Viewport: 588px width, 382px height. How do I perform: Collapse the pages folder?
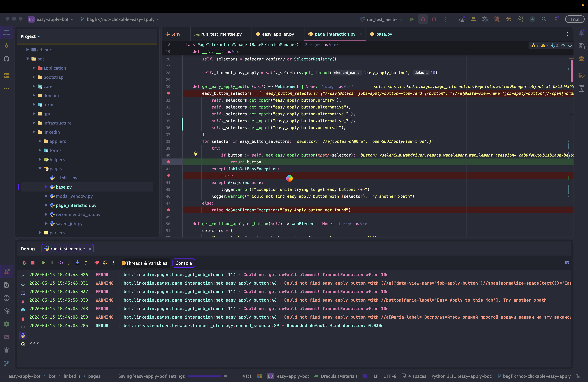click(x=40, y=168)
